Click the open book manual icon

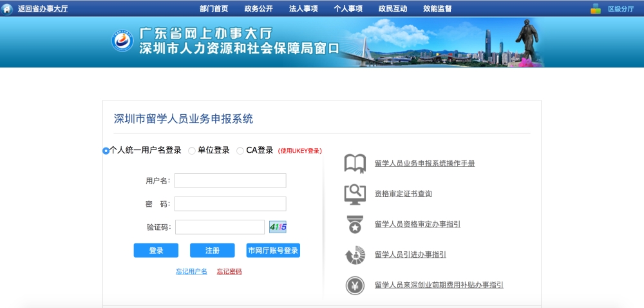coord(355,164)
